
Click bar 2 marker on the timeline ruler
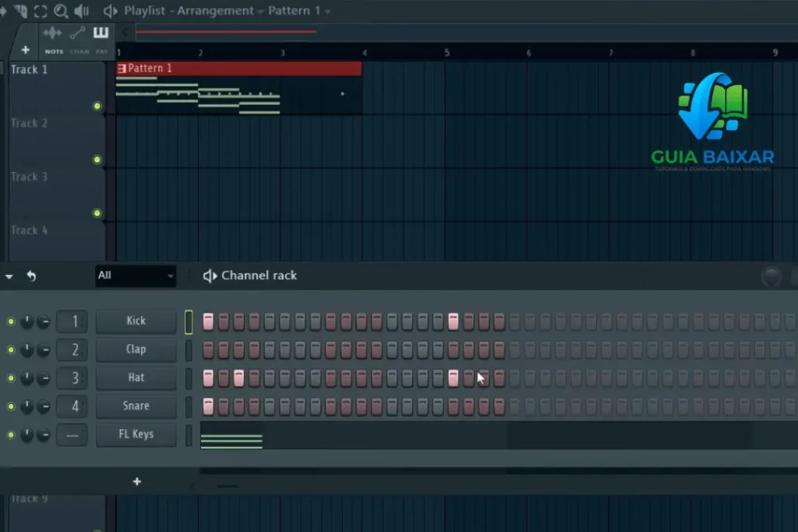coord(200,52)
